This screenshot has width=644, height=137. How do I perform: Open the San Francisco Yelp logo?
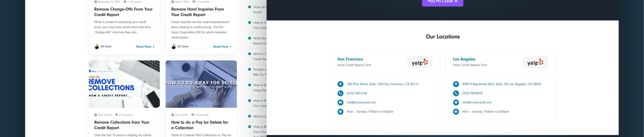[x=420, y=62]
